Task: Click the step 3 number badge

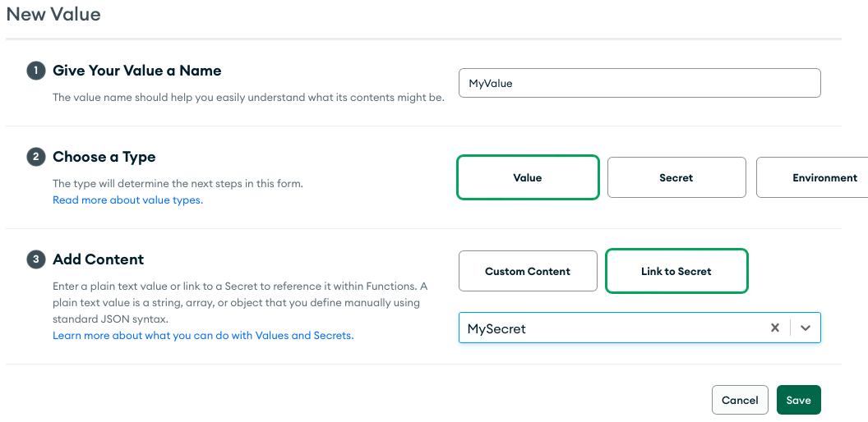Action: click(35, 259)
